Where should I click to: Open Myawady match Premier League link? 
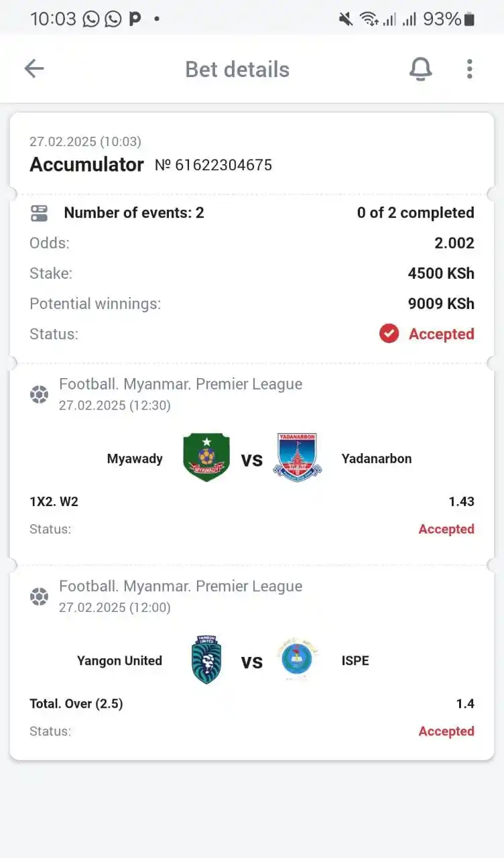[180, 384]
